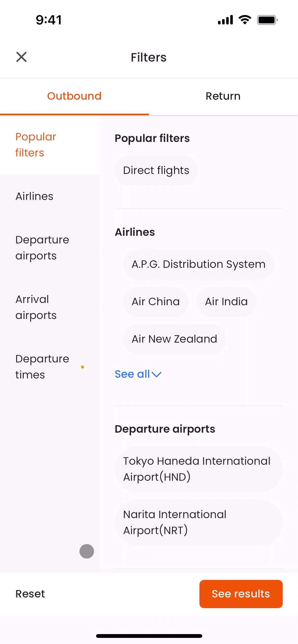Tap the cellular signal bars icon

tap(225, 20)
